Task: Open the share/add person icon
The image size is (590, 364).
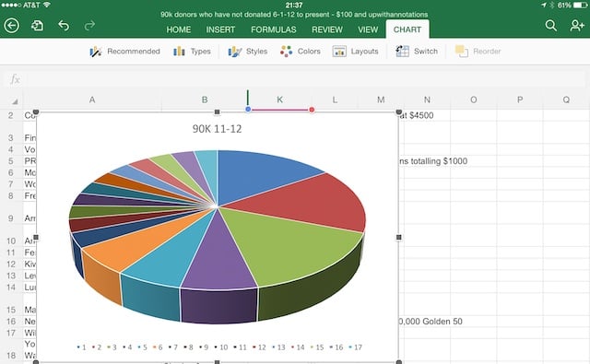Action: tap(576, 26)
